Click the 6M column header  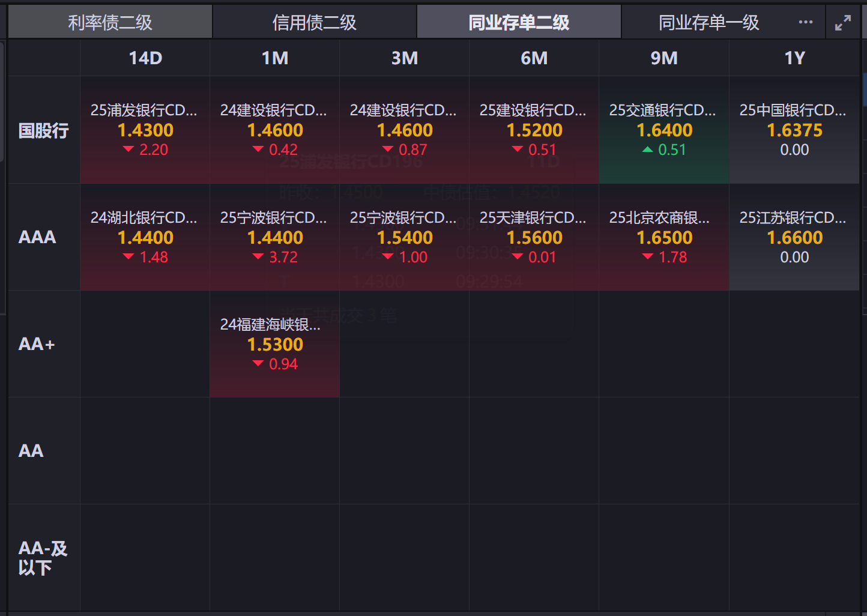534,58
